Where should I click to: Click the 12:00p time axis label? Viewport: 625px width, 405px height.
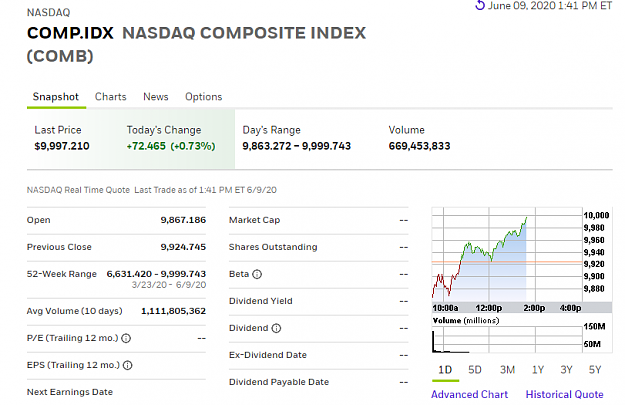click(x=489, y=308)
